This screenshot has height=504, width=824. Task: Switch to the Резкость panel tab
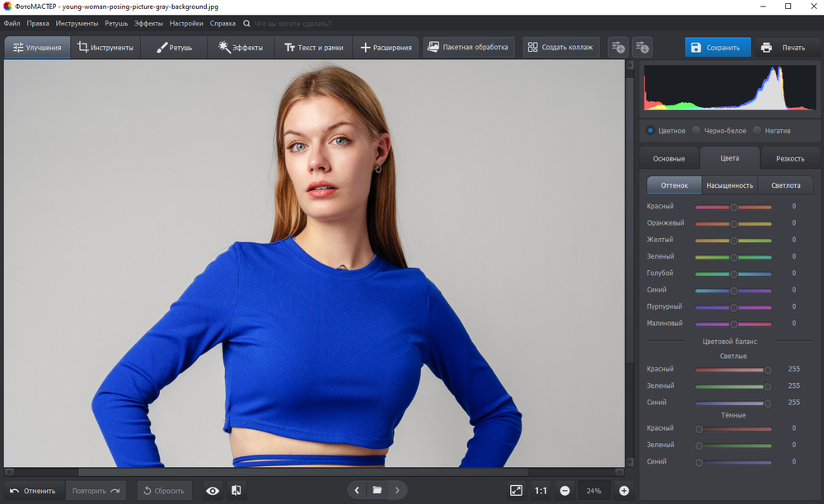tap(790, 158)
